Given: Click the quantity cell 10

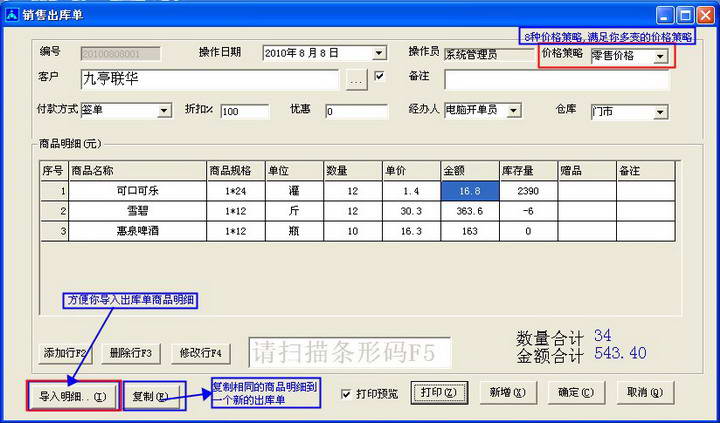Looking at the screenshot, I should click(353, 231).
